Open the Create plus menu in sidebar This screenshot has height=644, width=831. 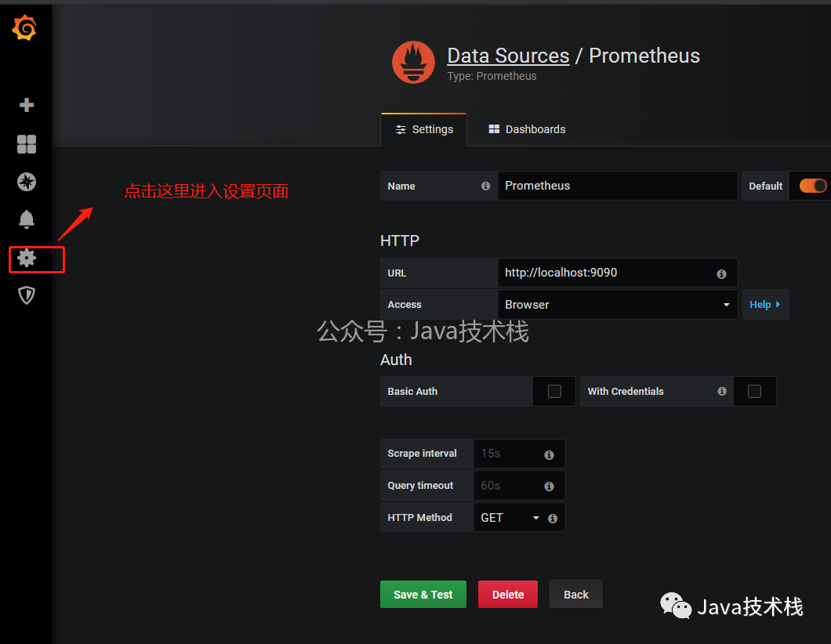pyautogui.click(x=27, y=105)
